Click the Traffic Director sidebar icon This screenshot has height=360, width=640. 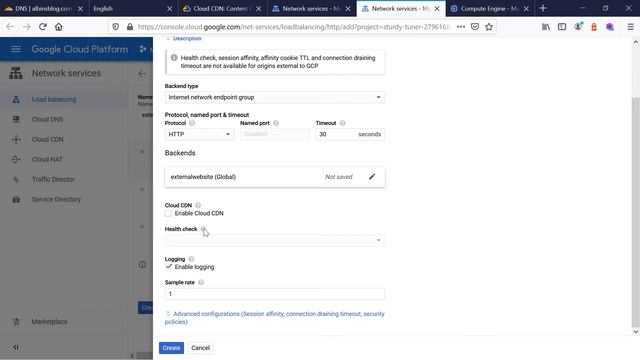point(16,180)
